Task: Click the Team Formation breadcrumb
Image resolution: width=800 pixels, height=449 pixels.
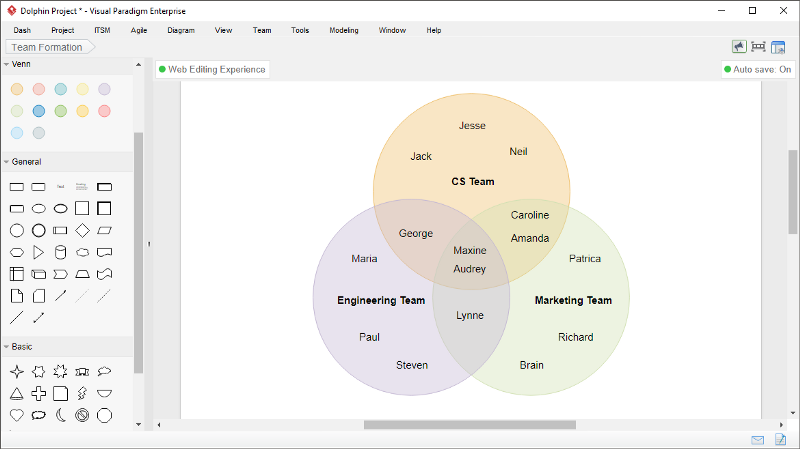Action: 47,47
